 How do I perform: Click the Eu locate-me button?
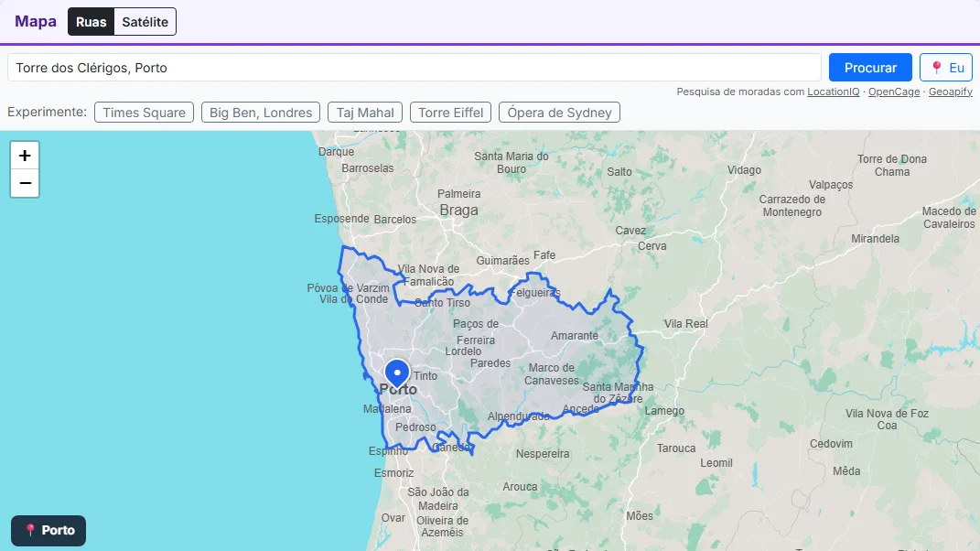(x=946, y=68)
